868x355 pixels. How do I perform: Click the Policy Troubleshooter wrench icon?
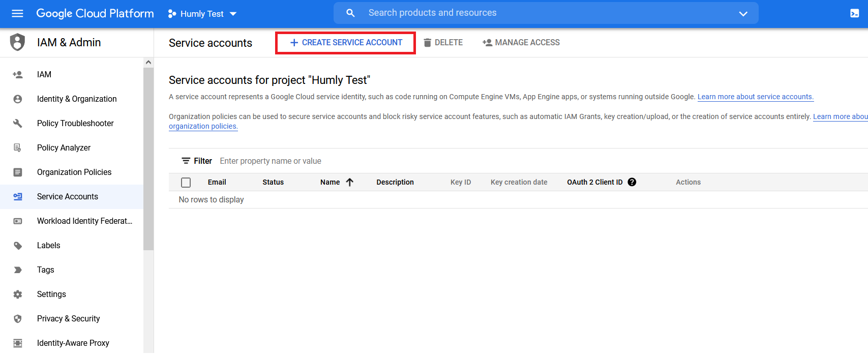[x=18, y=124]
